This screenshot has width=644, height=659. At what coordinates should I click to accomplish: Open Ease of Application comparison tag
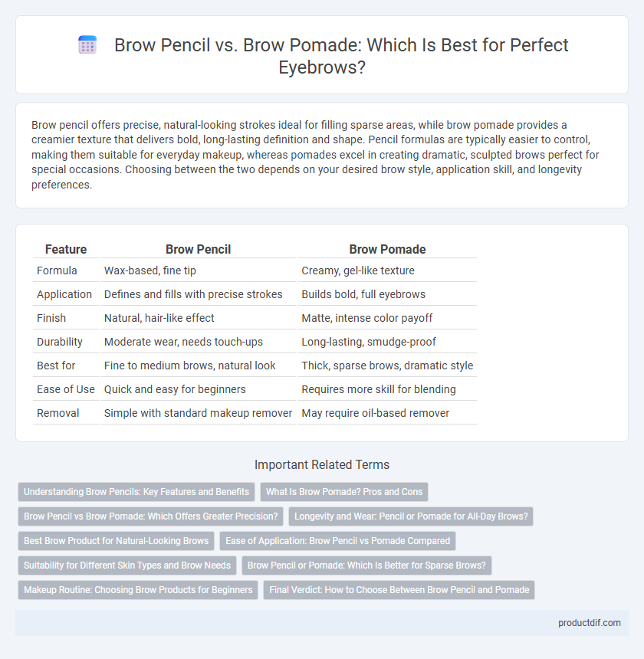click(x=337, y=541)
